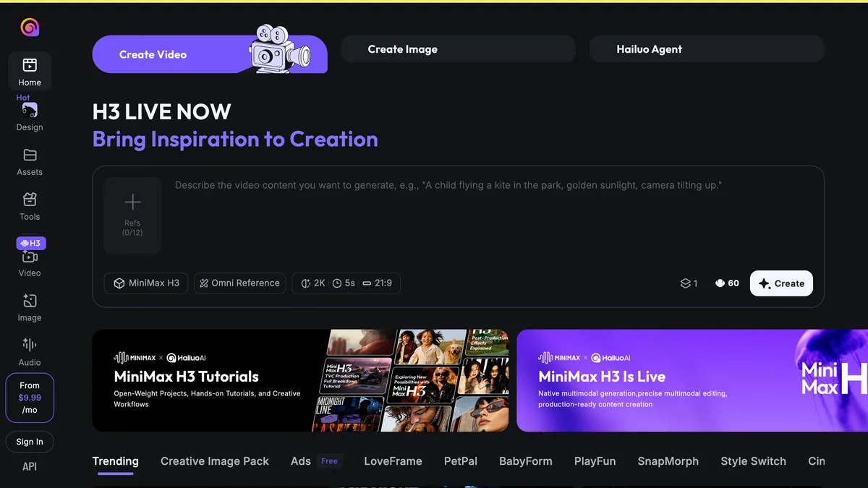Click the Create Video tab

[x=210, y=54]
